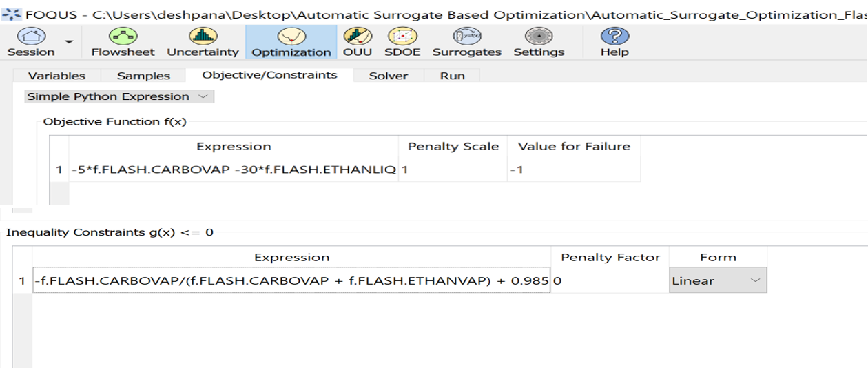Open the Simple Python Expression dropdown
Screen dimensions: 868x368
tap(119, 96)
